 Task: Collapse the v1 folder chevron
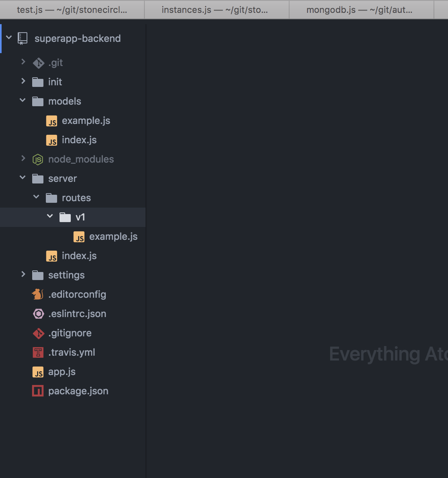[x=50, y=216]
